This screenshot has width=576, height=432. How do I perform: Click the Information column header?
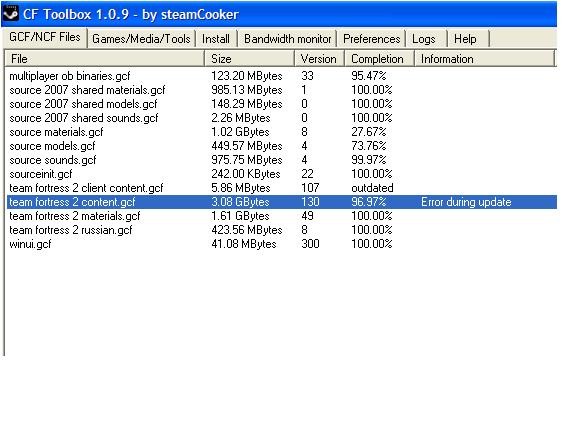[484, 59]
